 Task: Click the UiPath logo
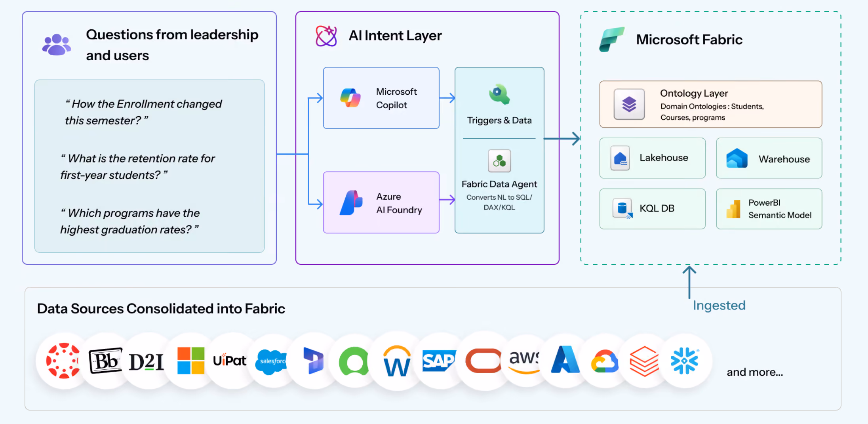click(x=230, y=360)
